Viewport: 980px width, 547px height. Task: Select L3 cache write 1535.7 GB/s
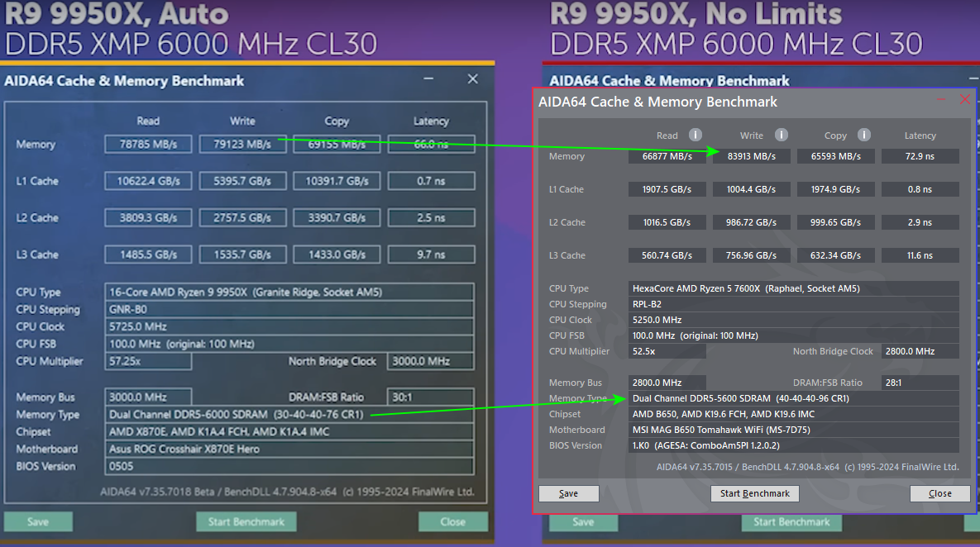(242, 254)
